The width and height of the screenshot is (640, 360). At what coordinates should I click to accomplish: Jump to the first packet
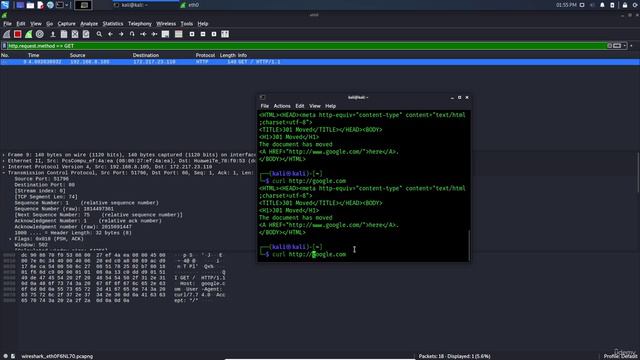tap(143, 34)
